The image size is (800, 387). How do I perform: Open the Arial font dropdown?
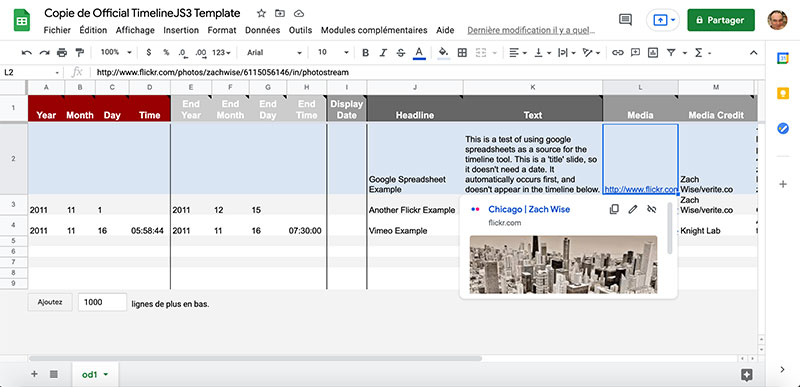pos(274,53)
